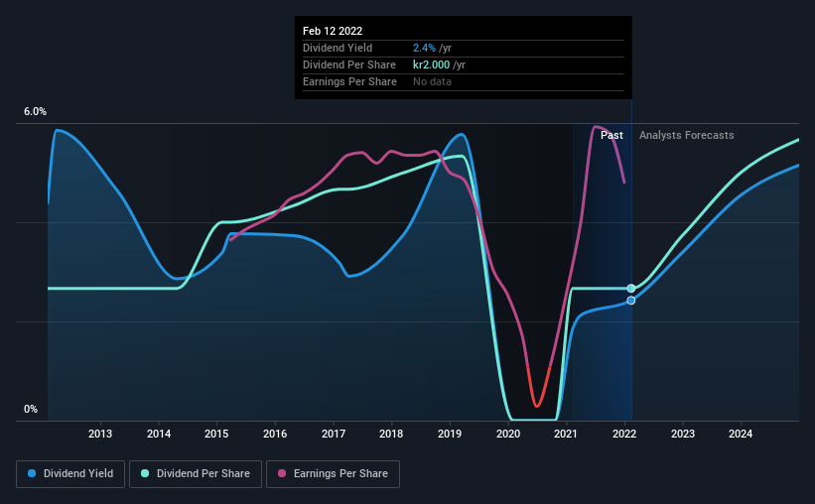The image size is (815, 504).
Task: Click the 2023 x-axis label
Action: click(682, 434)
